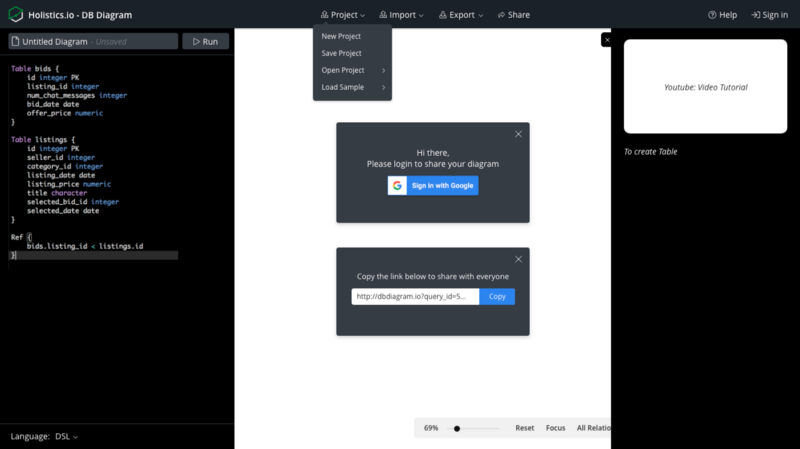Open the Project dropdown menu

pos(343,15)
